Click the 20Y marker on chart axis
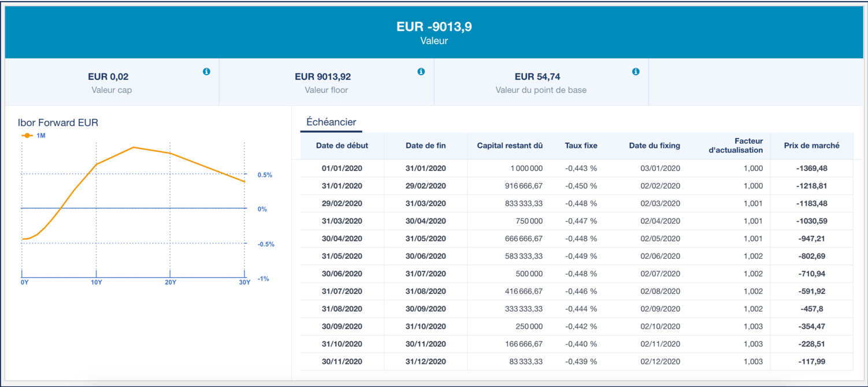868x387 pixels. coord(170,282)
